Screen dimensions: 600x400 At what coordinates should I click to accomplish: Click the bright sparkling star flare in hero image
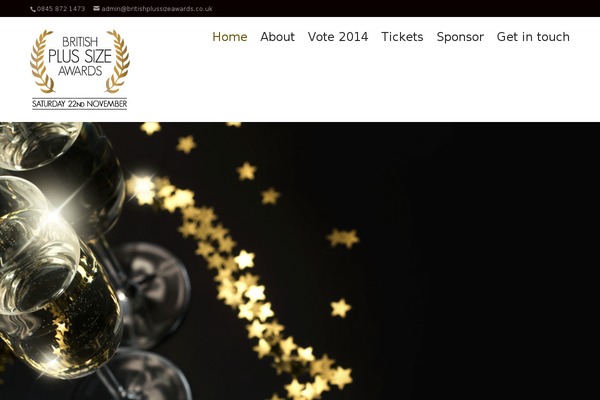(143, 186)
